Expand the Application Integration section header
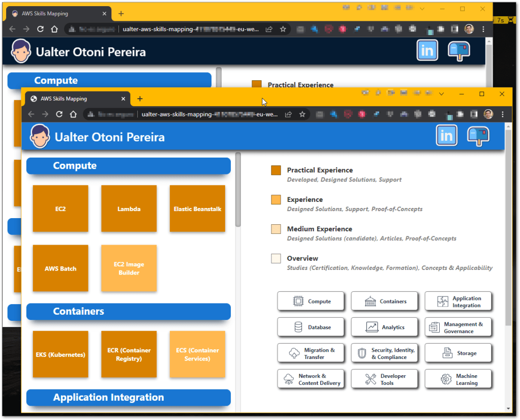This screenshot has width=520, height=420. (128, 398)
